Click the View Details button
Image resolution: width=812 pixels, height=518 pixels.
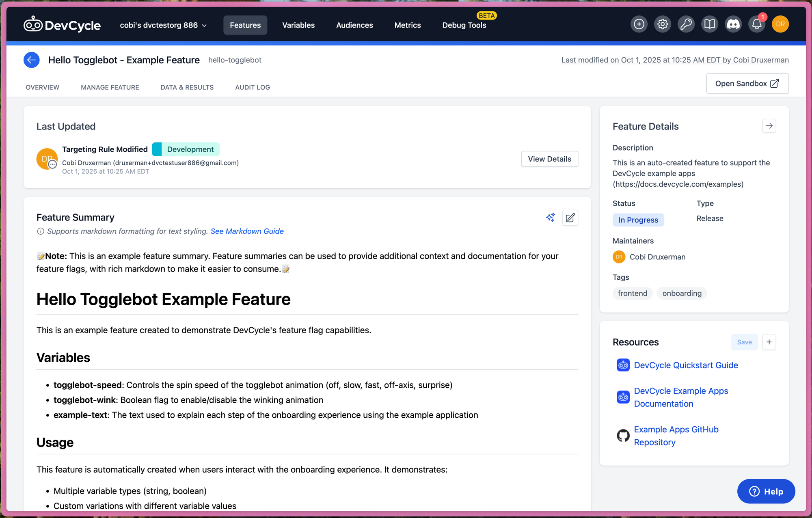pos(549,159)
